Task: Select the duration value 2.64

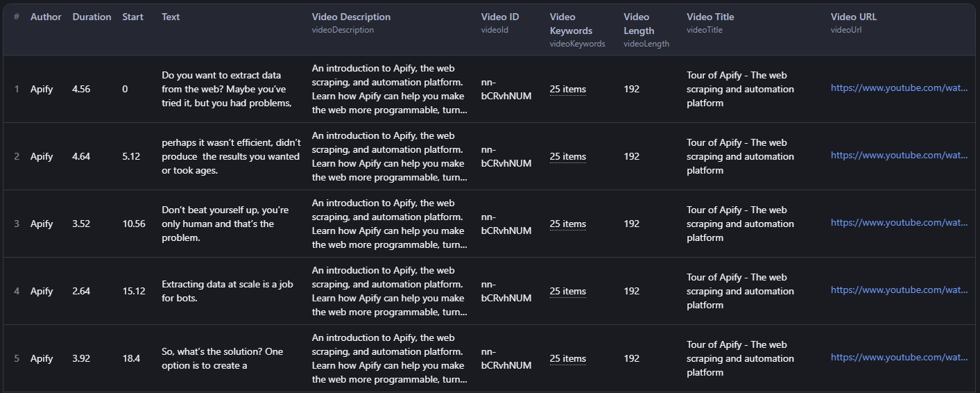Action: [81, 291]
